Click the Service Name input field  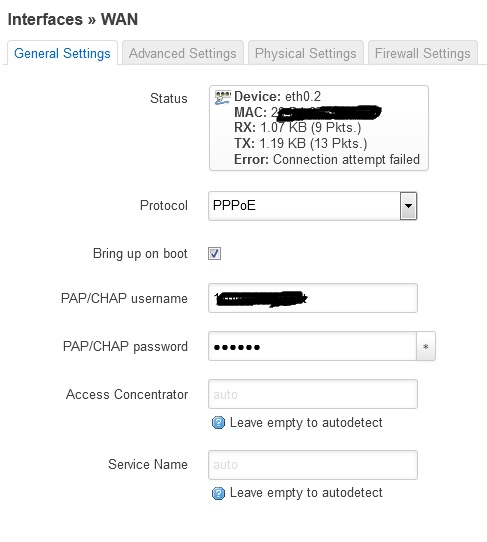pyautogui.click(x=313, y=465)
